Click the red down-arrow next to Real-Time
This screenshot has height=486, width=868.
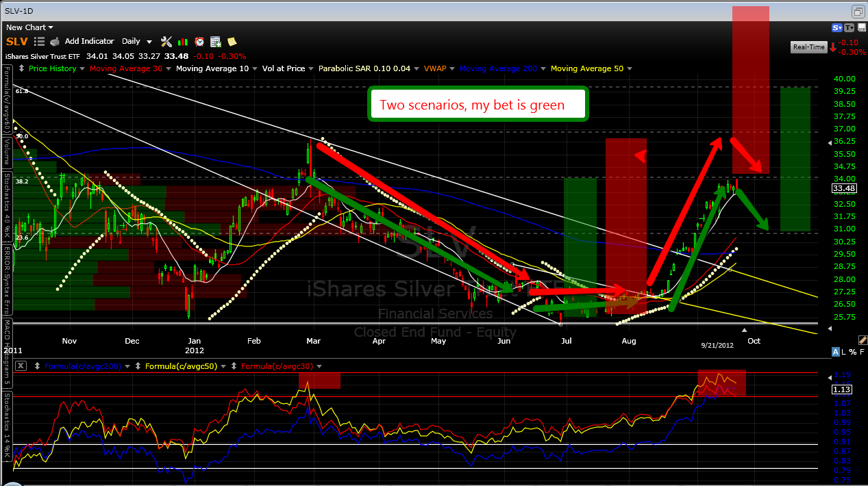point(833,47)
